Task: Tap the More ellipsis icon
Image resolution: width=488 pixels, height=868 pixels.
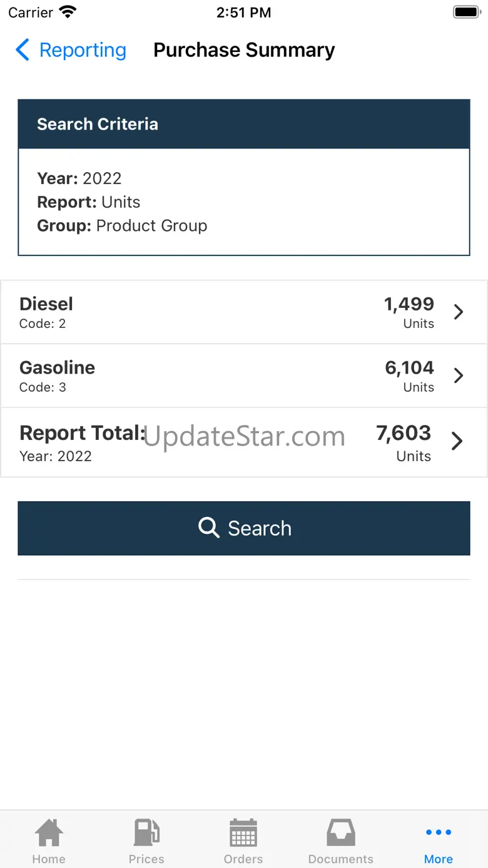Action: pos(439,832)
